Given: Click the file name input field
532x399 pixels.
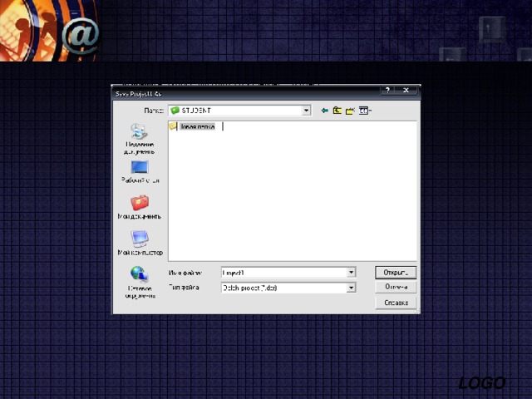Looking at the screenshot, I should pyautogui.click(x=283, y=272).
